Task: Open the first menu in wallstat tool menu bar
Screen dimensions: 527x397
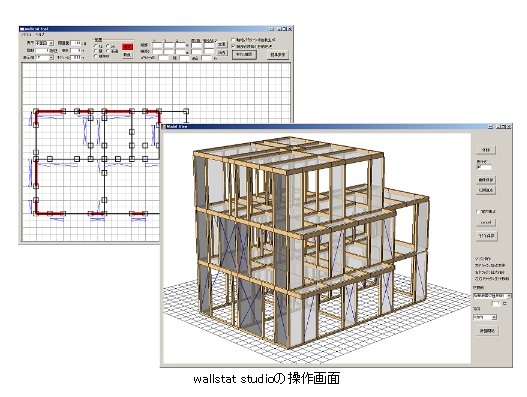Action: click(26, 34)
